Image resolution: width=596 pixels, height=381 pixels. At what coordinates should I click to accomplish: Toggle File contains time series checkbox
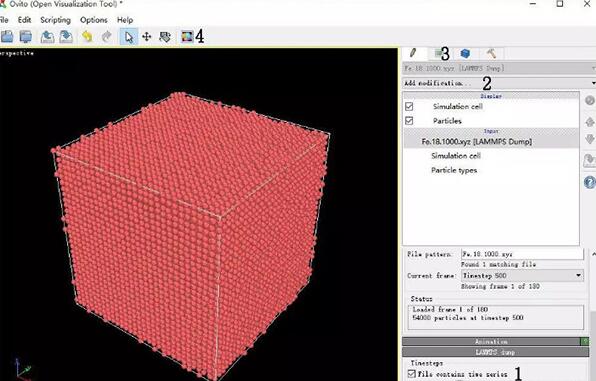411,374
